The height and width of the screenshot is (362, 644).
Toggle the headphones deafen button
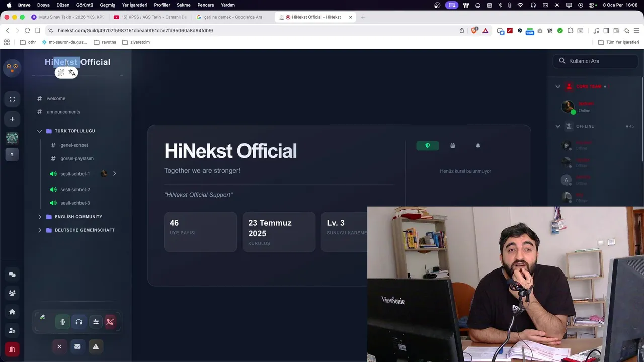pos(79,322)
